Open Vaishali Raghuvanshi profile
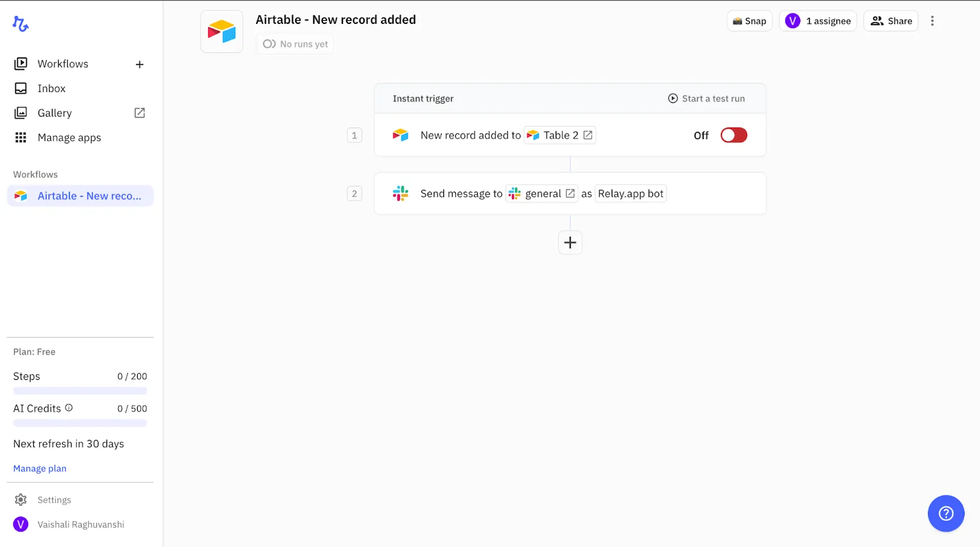 pyautogui.click(x=81, y=524)
